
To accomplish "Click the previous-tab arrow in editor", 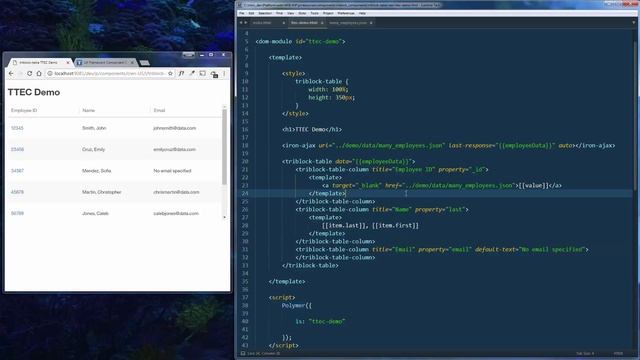I will pyautogui.click(x=241, y=23).
